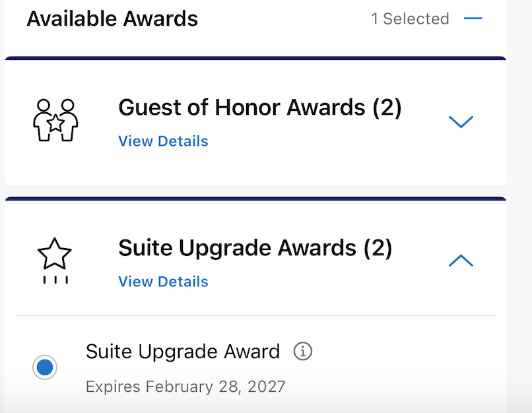
Task: Click the Expires February 28, 2027 text
Action: click(185, 386)
